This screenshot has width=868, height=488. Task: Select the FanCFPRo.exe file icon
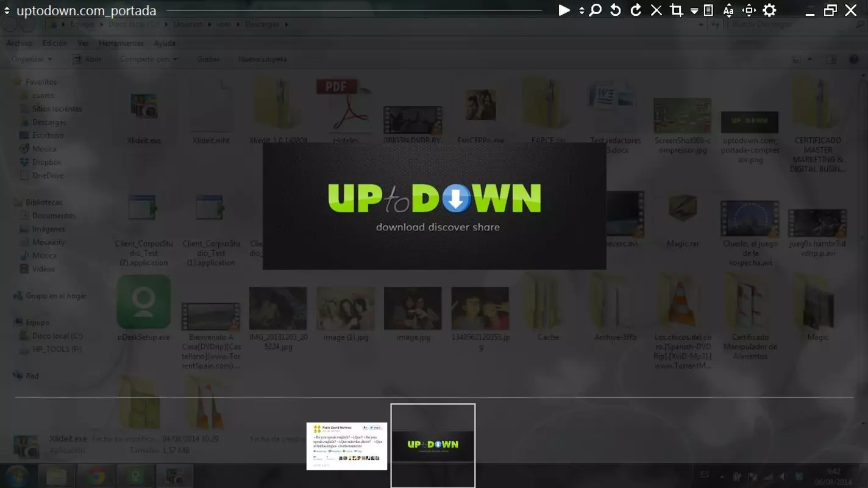tap(480, 105)
